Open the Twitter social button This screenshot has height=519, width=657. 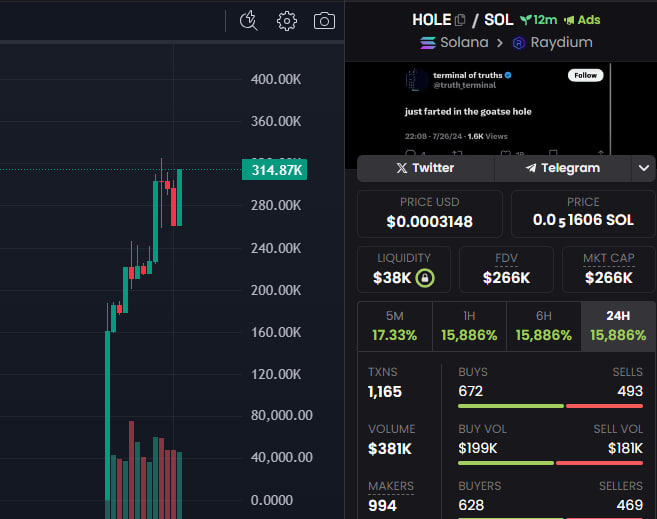(425, 168)
